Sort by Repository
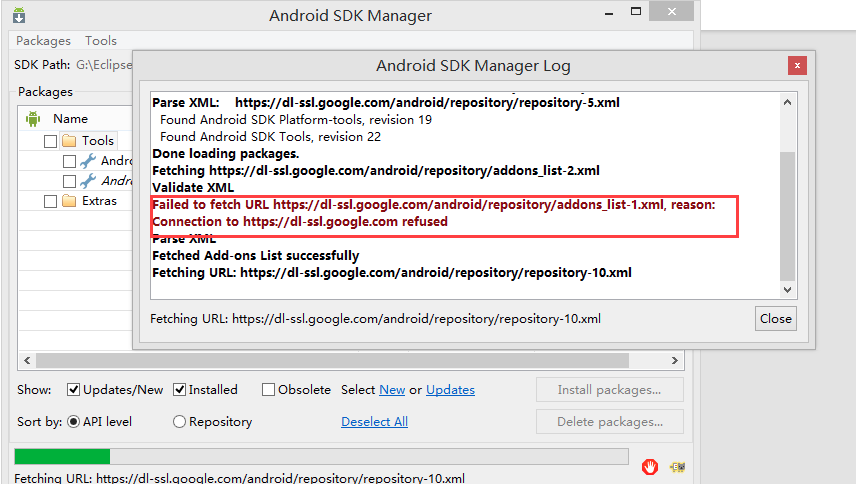 [x=179, y=422]
